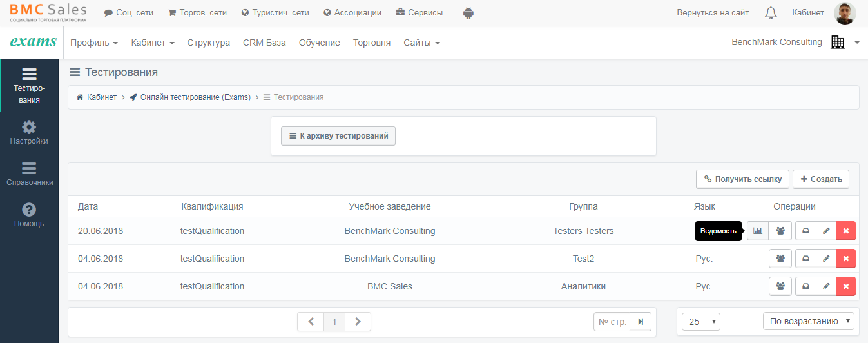Screen dimensions: 868x343
Task: Click Вернуться на сайт link
Action: pos(713,13)
